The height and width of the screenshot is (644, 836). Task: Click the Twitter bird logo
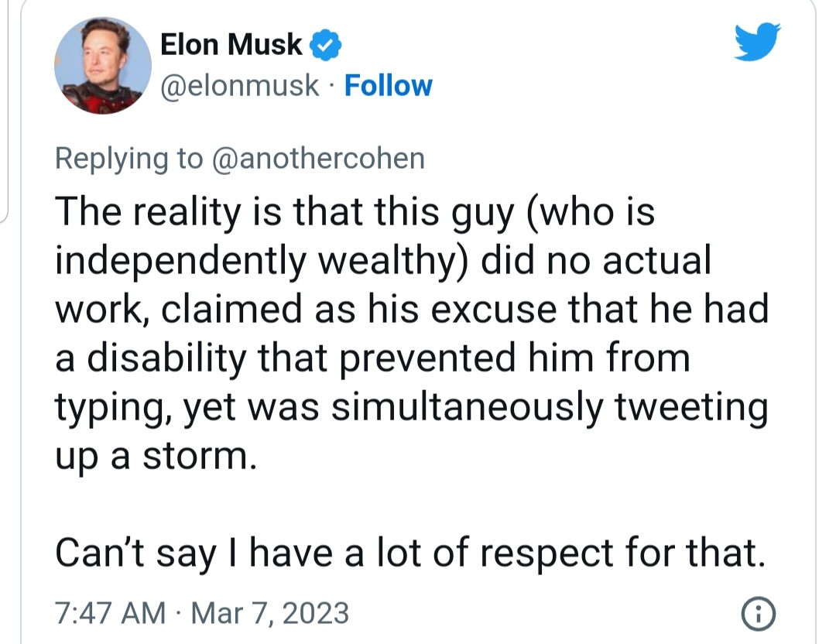pyautogui.click(x=758, y=42)
